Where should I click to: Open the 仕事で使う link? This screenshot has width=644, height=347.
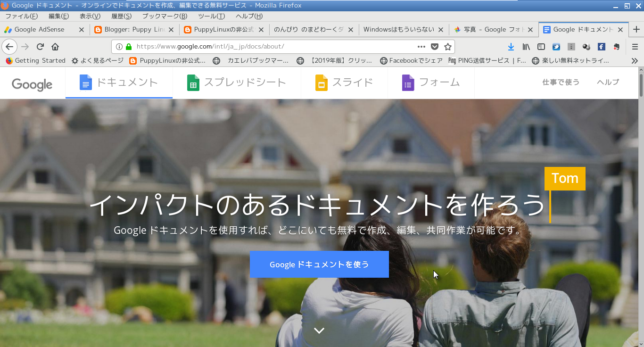[561, 82]
